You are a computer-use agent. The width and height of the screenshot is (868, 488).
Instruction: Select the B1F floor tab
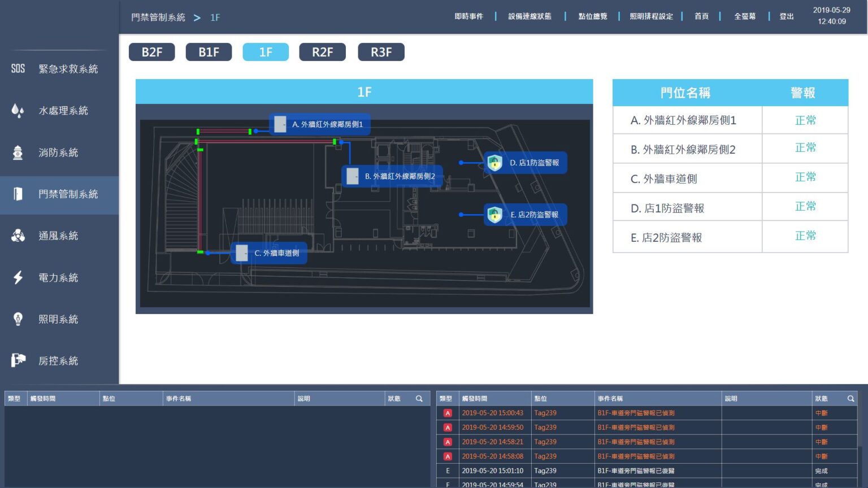[209, 52]
